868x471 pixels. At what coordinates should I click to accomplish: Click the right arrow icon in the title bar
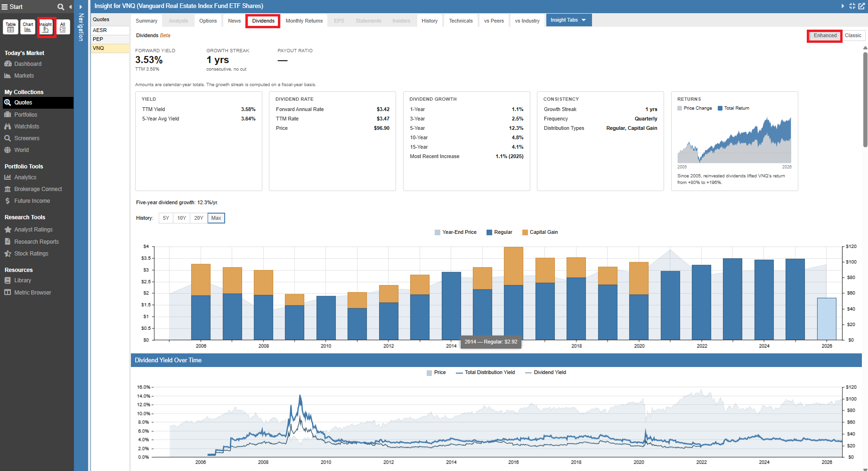(x=843, y=6)
